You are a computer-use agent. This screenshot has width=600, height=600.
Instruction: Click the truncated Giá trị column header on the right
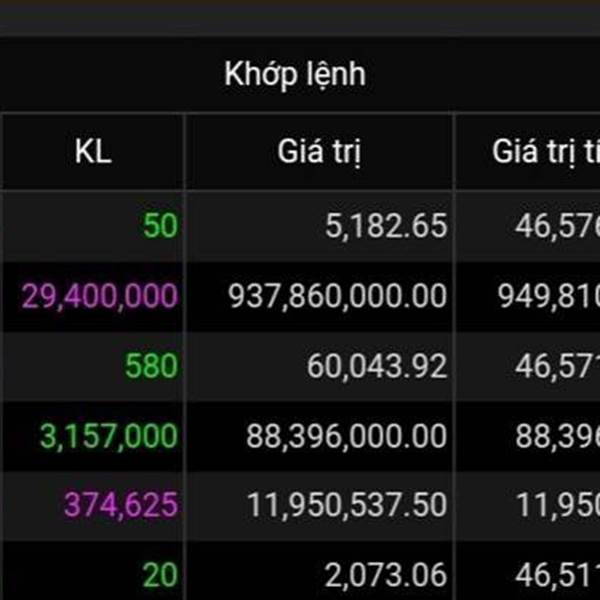click(546, 152)
